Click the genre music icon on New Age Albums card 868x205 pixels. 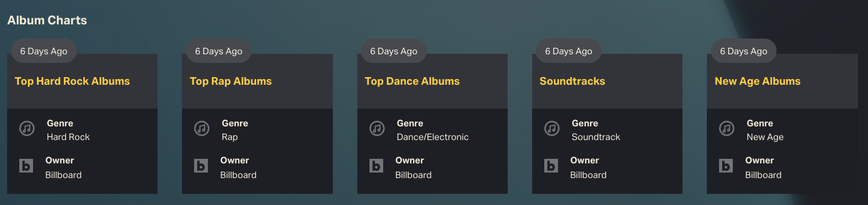click(727, 128)
